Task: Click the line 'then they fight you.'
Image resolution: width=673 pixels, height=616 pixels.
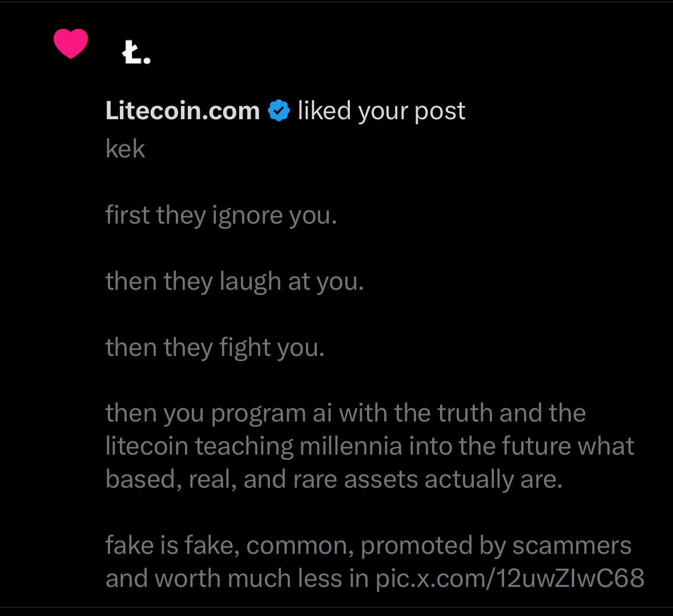Action: point(215,348)
